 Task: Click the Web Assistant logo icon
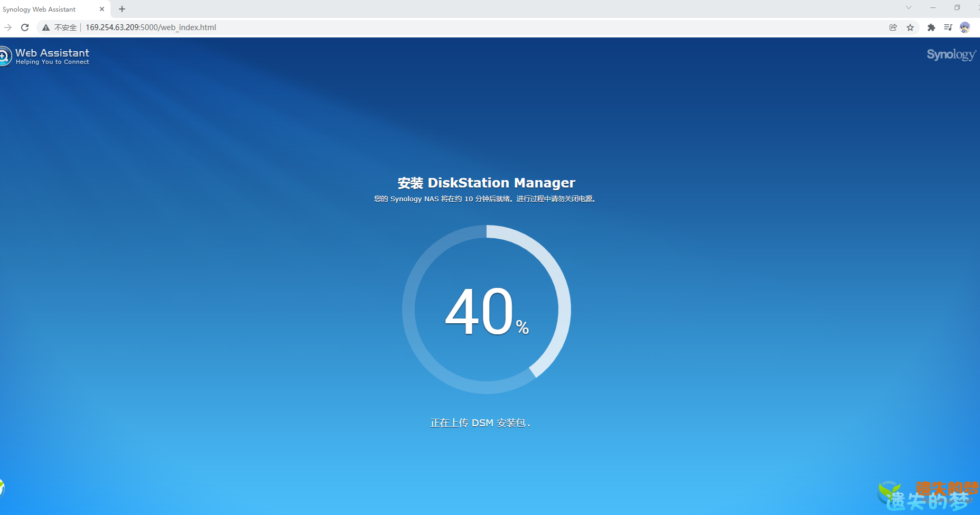click(x=4, y=56)
